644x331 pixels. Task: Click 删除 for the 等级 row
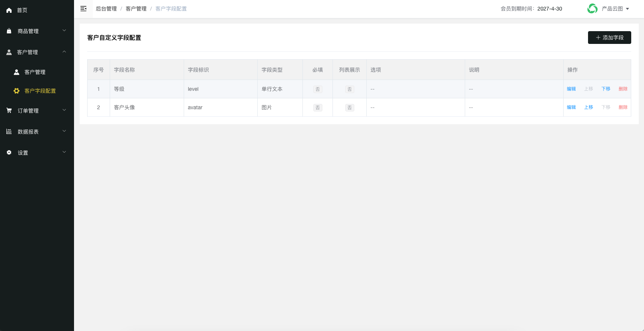[x=623, y=89]
